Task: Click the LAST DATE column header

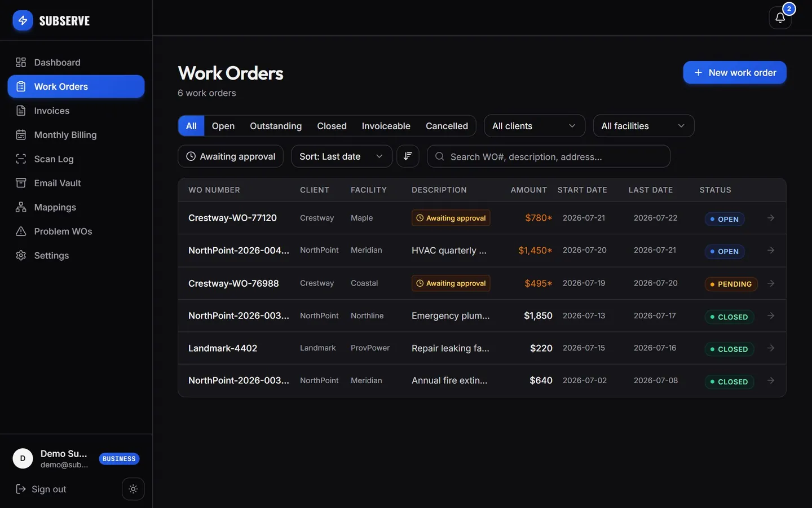Action: [x=651, y=190]
